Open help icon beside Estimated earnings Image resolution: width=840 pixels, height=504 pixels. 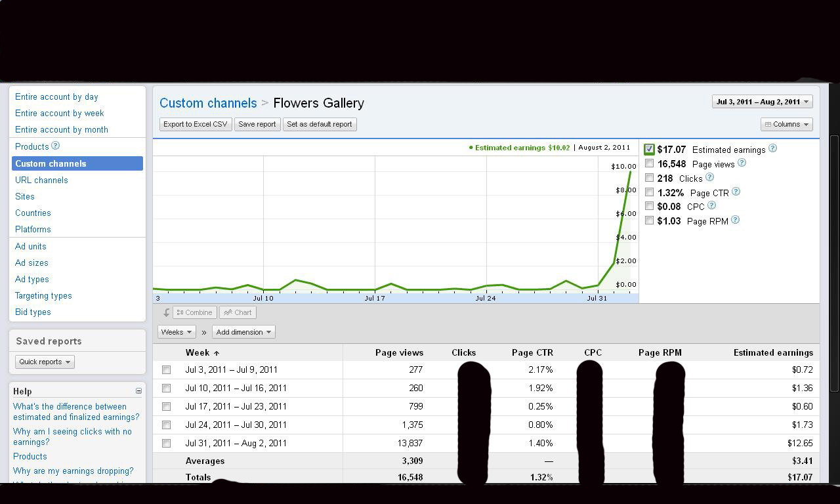(x=772, y=148)
